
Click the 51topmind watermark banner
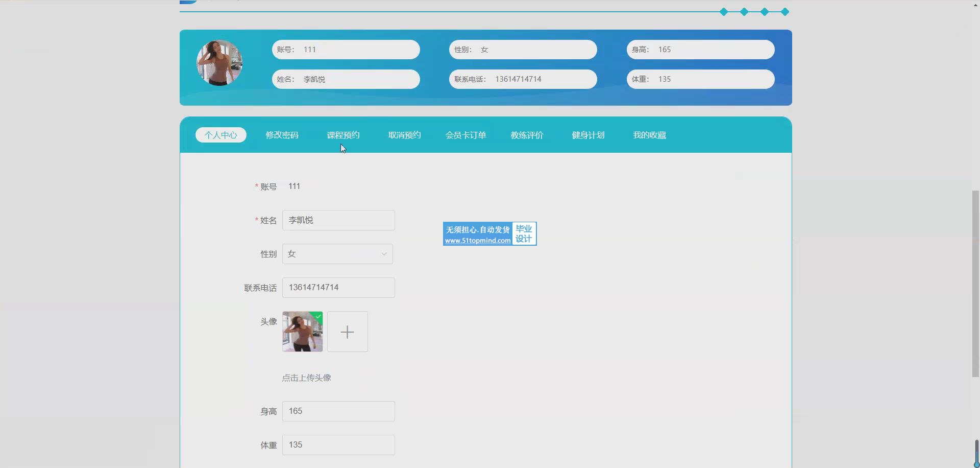tap(489, 234)
